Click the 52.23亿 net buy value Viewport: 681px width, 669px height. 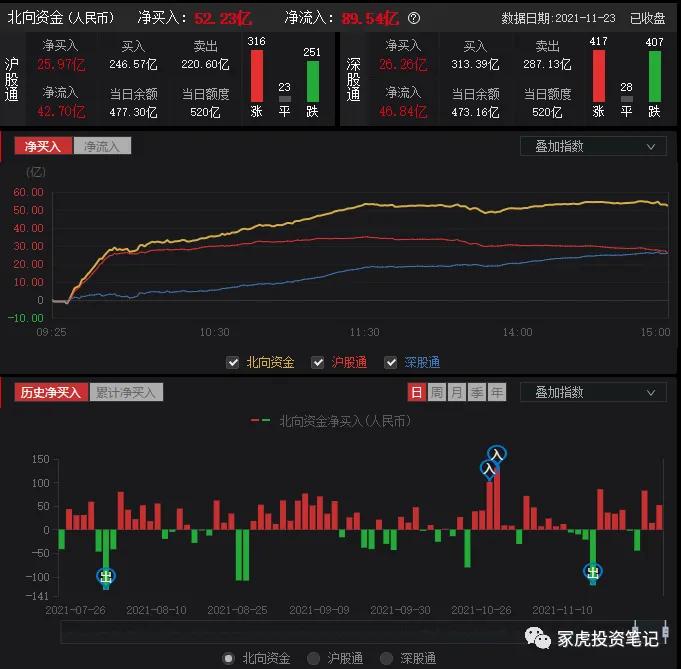223,18
